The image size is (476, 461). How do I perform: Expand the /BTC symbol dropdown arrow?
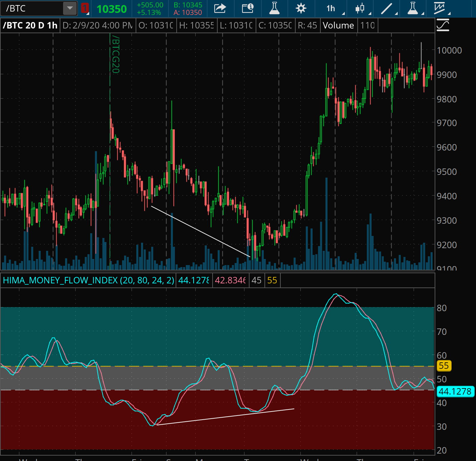[x=70, y=8]
